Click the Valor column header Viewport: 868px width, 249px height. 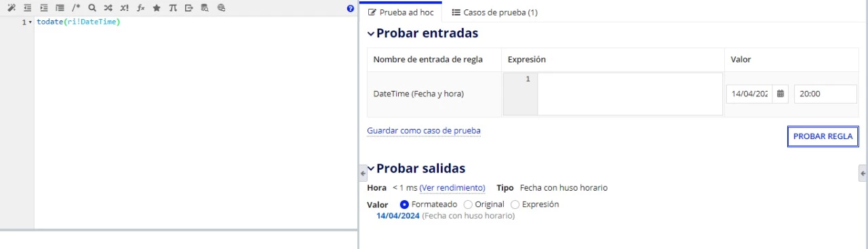(x=741, y=59)
